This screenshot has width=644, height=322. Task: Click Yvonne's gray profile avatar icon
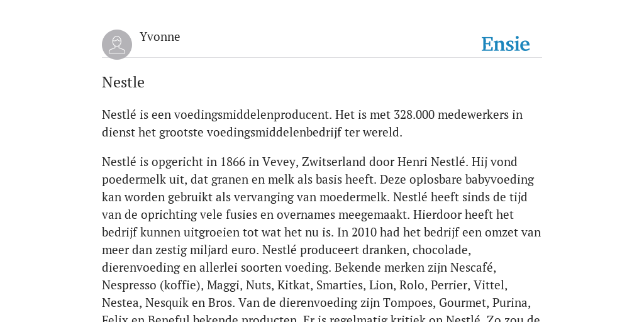[117, 45]
